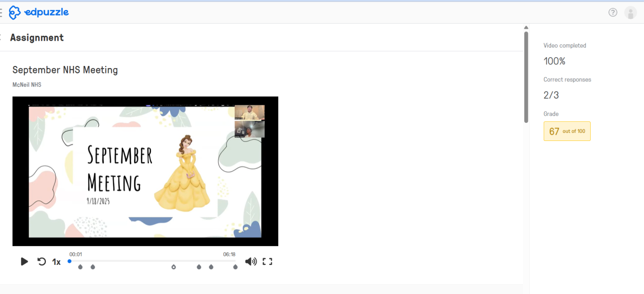Viewport: 644px width, 294px height.
Task: Click the Grade label
Action: (x=551, y=114)
